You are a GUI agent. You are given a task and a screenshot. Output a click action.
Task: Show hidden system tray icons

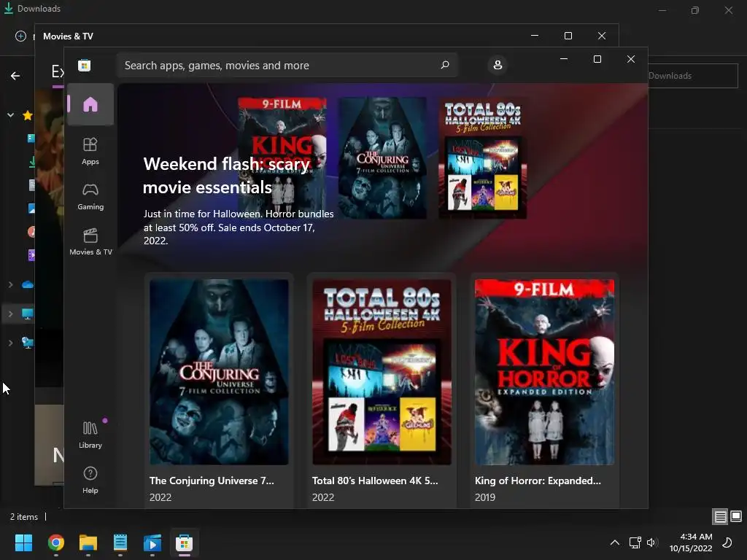pos(614,542)
